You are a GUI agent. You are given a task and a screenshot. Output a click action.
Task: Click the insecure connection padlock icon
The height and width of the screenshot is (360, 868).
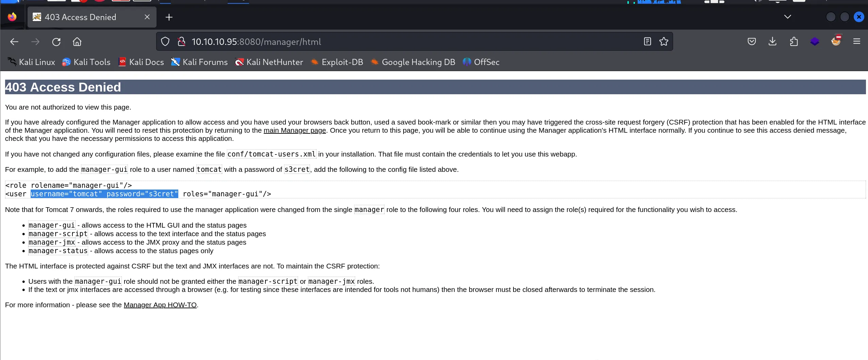coord(182,42)
